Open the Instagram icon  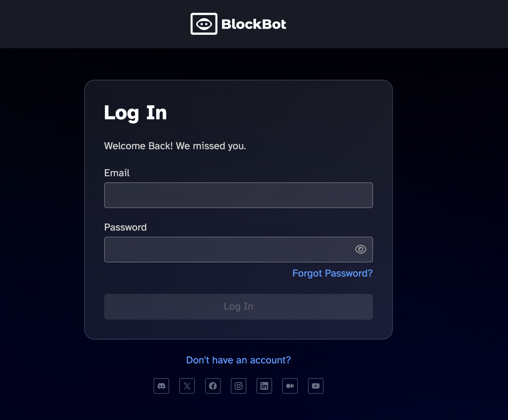click(238, 386)
